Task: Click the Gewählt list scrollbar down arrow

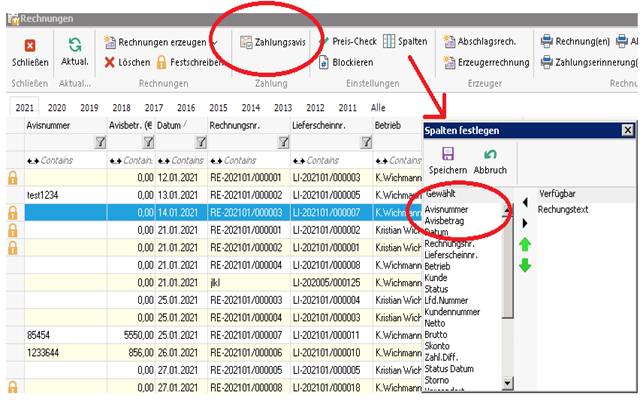Action: (x=508, y=383)
